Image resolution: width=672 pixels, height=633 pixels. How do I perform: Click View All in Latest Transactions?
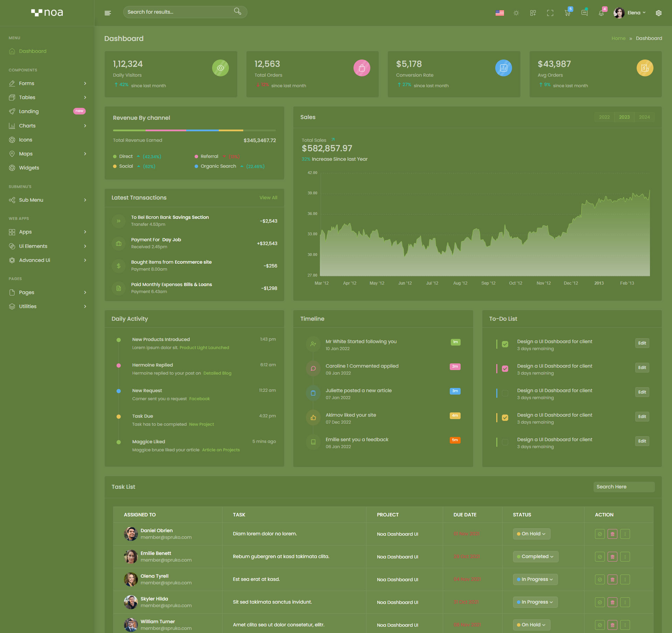point(268,198)
